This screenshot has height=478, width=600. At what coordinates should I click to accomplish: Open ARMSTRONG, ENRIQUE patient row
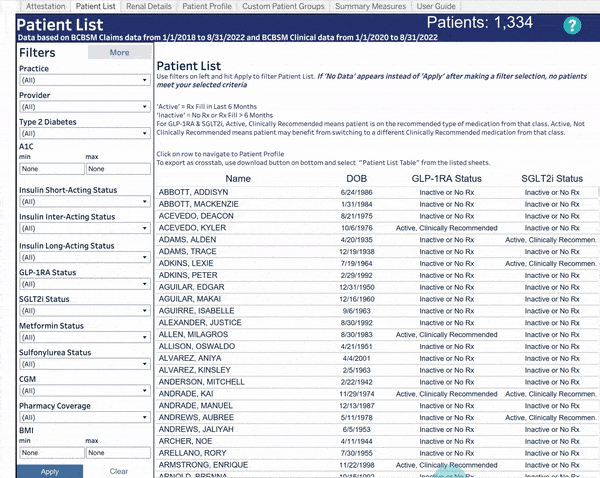point(377,465)
